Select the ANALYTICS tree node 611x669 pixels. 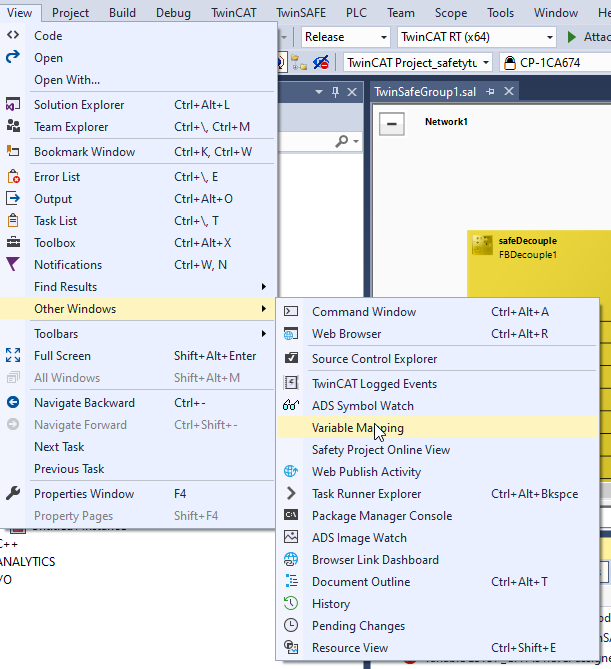click(27, 561)
